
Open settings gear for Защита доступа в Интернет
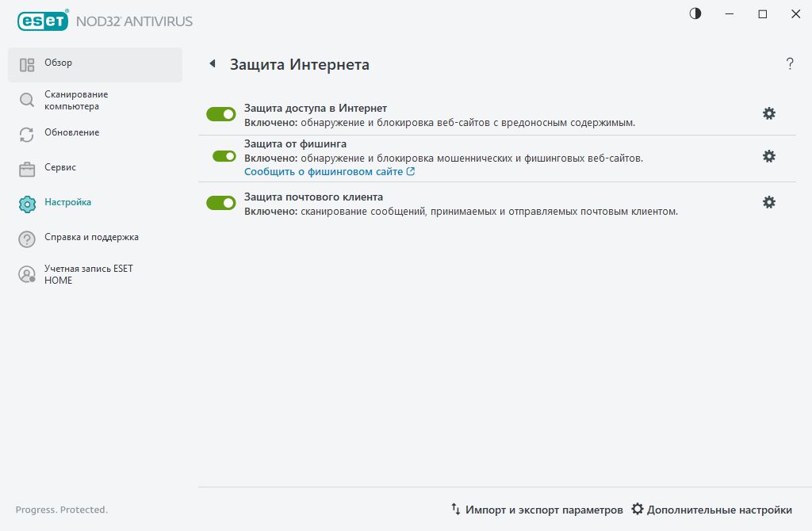[768, 113]
